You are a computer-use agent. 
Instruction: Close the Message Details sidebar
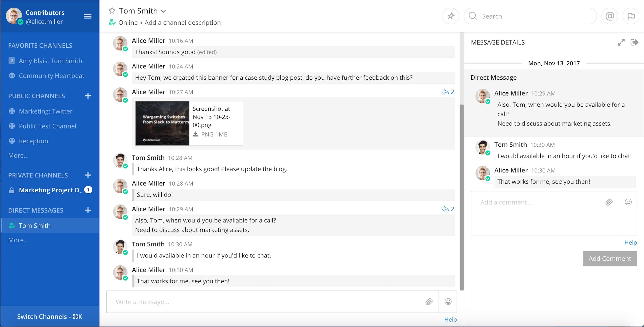click(x=634, y=43)
